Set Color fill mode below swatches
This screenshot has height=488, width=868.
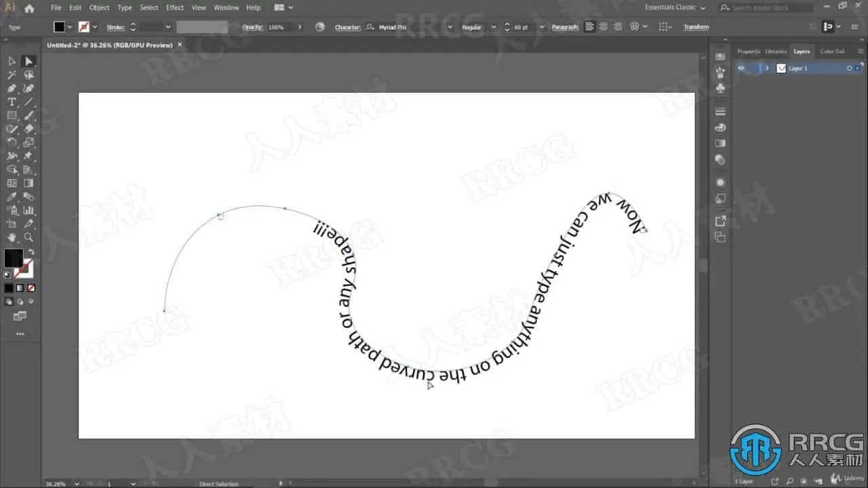pos(9,288)
